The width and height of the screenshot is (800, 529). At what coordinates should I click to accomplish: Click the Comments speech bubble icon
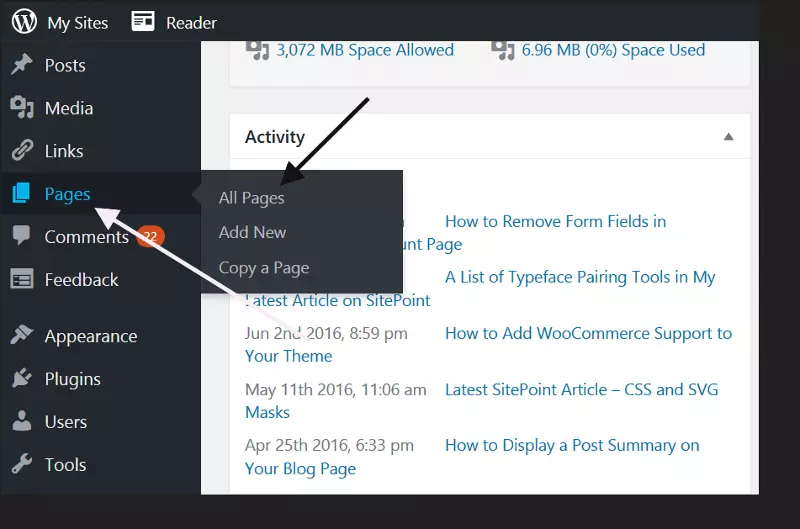(x=21, y=235)
